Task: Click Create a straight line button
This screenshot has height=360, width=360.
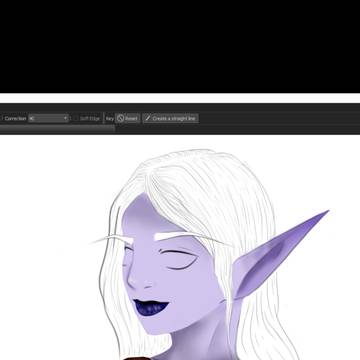Action: point(170,118)
